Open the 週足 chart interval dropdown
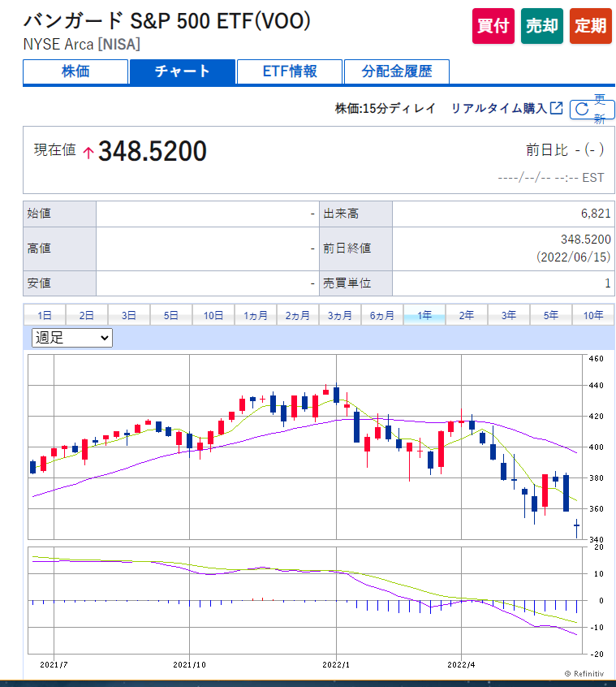The image size is (616, 687). pyautogui.click(x=71, y=338)
